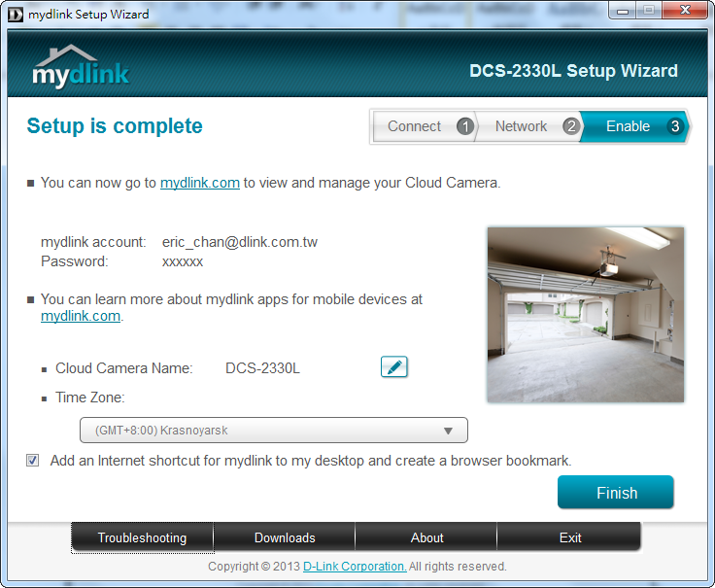
Task: Click the step 1 number circle
Action: pyautogui.click(x=464, y=126)
